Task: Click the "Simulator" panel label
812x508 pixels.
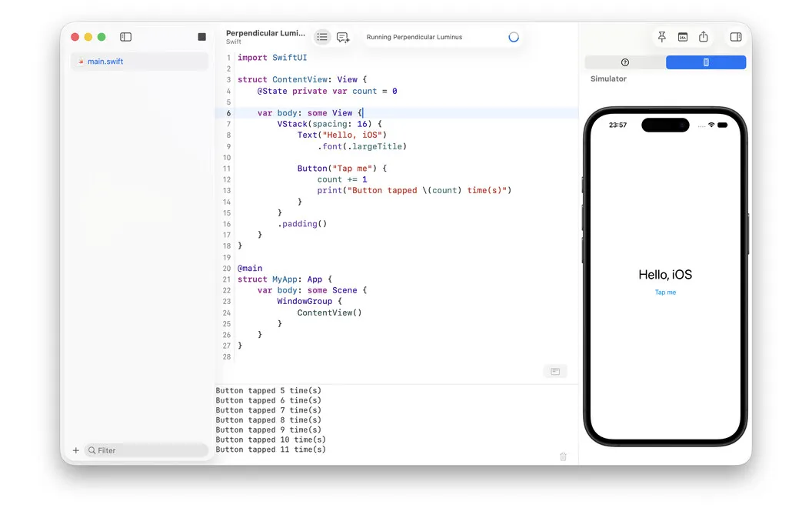Action: [608, 79]
